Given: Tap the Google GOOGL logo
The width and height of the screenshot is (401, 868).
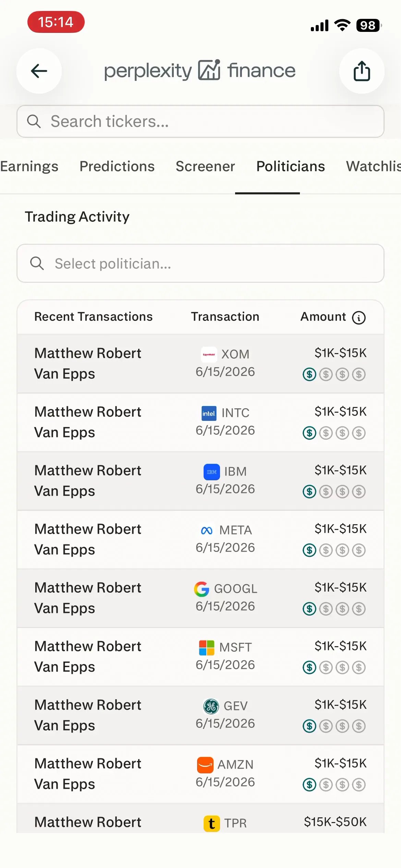Looking at the screenshot, I should coord(202,589).
